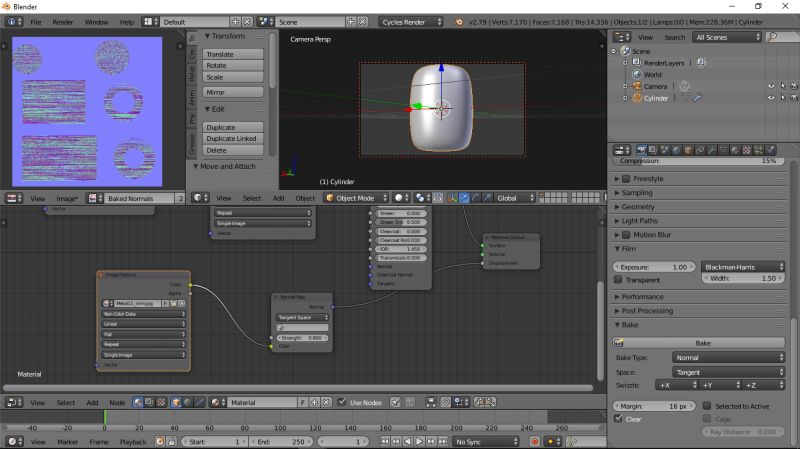
Task: Click the outliner search magnifier icon
Action: tap(772, 37)
